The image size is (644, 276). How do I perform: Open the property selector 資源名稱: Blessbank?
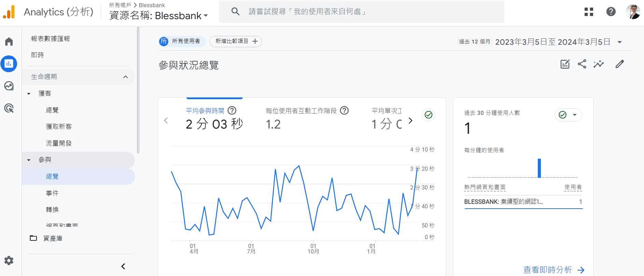coord(158,16)
